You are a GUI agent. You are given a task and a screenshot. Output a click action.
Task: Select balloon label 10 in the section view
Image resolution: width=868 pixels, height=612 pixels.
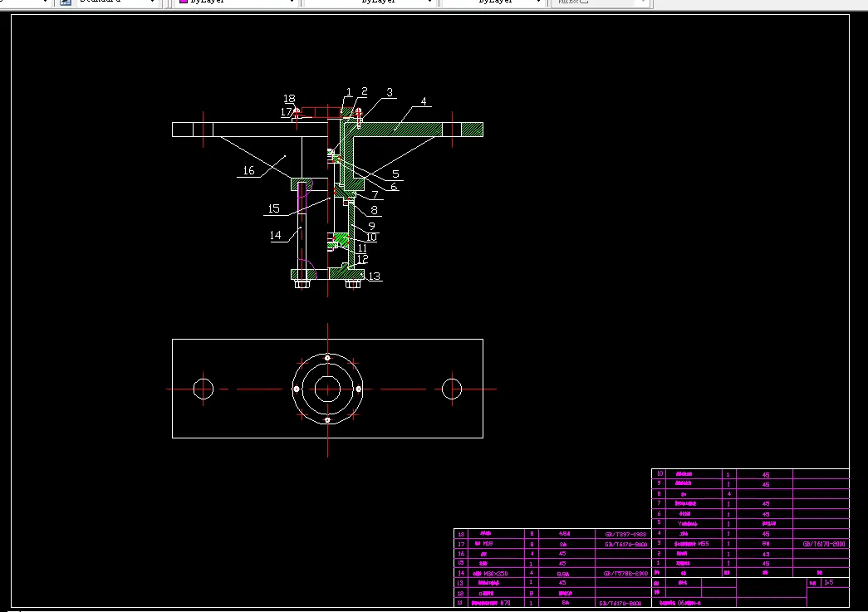371,237
